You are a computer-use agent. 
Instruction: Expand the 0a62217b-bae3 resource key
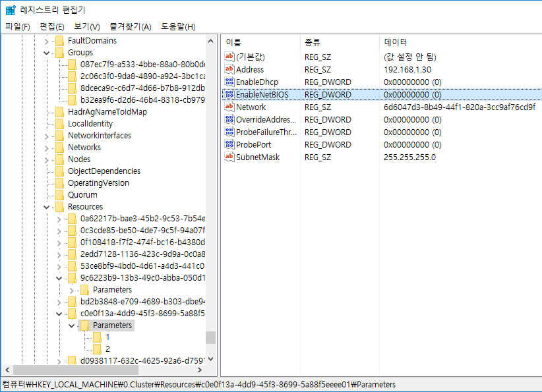coord(59,219)
